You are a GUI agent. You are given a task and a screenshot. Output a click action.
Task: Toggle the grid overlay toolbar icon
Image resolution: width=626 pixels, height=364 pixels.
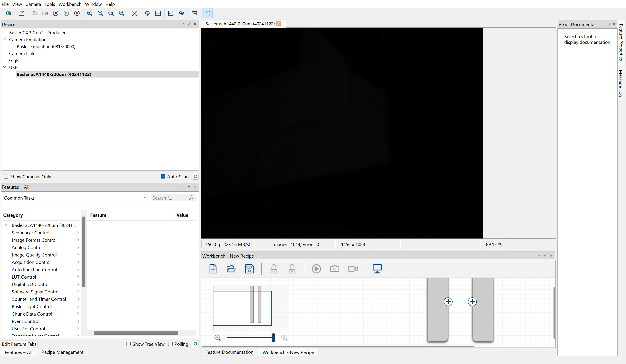(158, 13)
